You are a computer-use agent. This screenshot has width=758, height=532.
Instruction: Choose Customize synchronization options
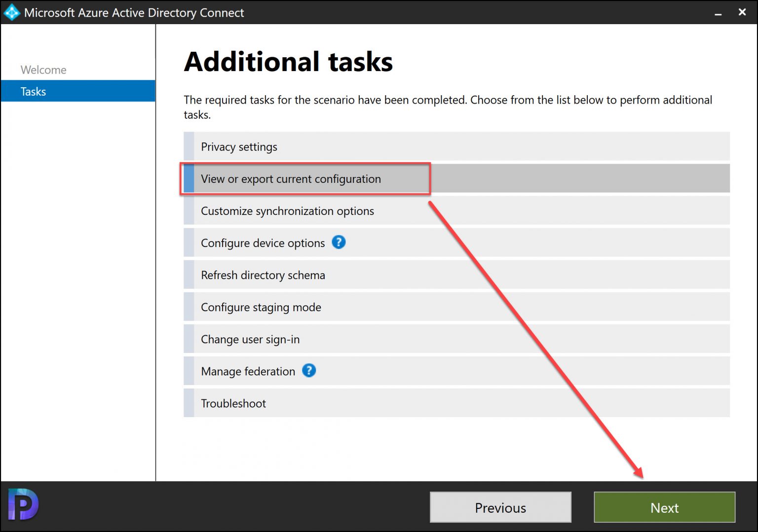pos(456,211)
